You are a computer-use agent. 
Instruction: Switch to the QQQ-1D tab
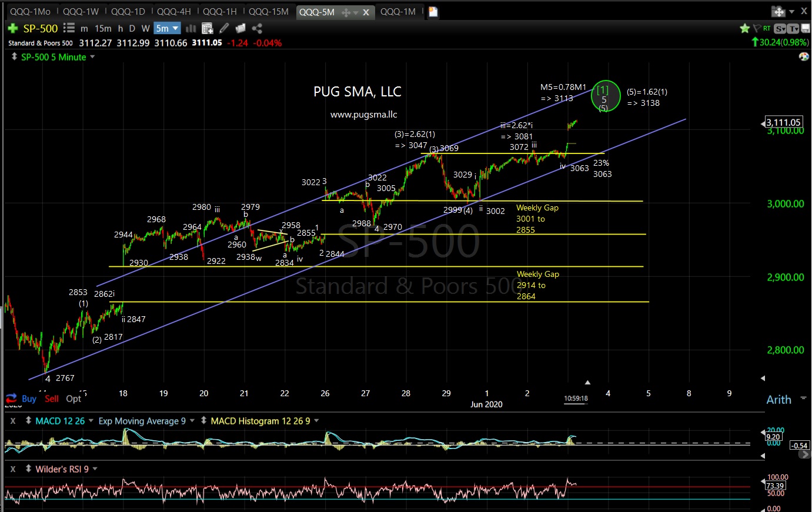pos(128,12)
